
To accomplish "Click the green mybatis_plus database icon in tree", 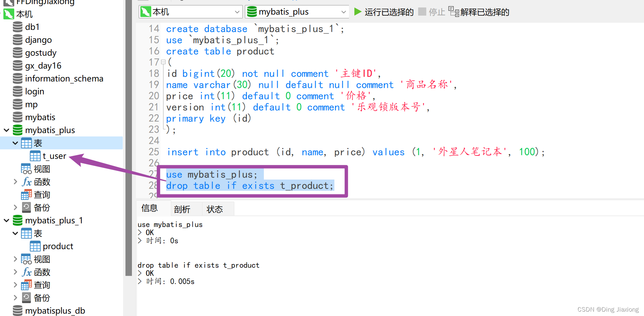I will point(18,130).
